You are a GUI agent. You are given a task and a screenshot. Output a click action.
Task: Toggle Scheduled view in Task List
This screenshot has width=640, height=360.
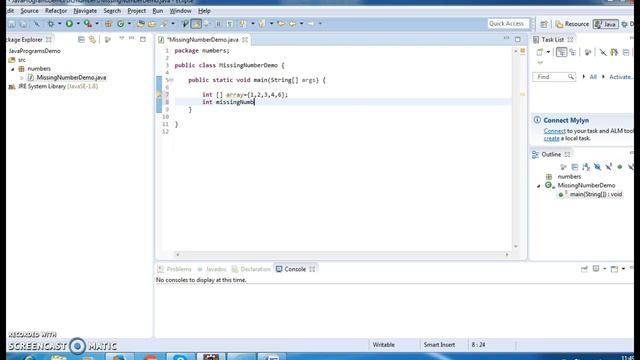[x=573, y=52]
